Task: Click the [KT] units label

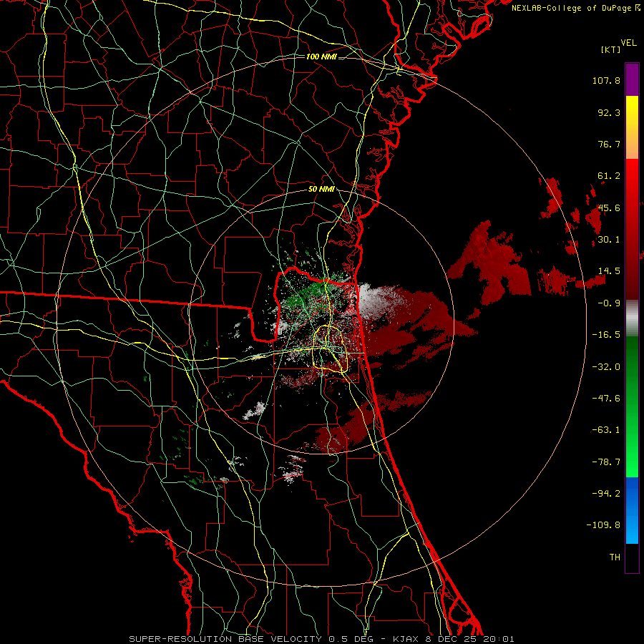Action: pos(611,49)
